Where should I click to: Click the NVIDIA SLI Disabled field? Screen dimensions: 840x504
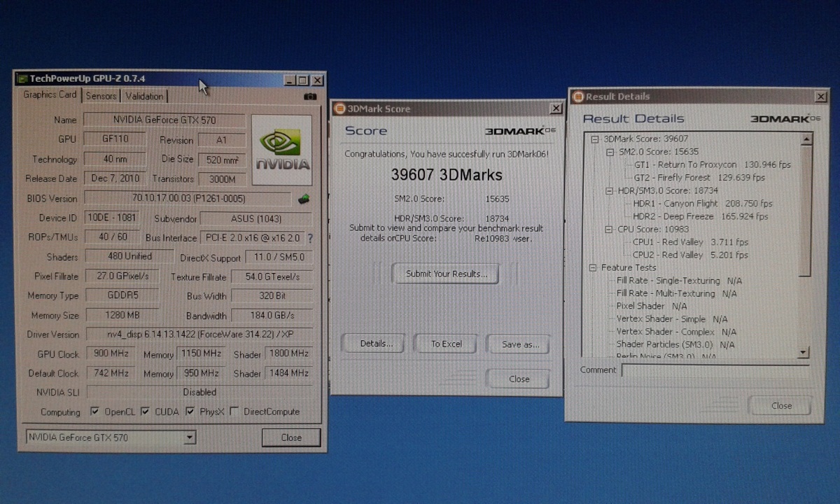[x=199, y=393]
